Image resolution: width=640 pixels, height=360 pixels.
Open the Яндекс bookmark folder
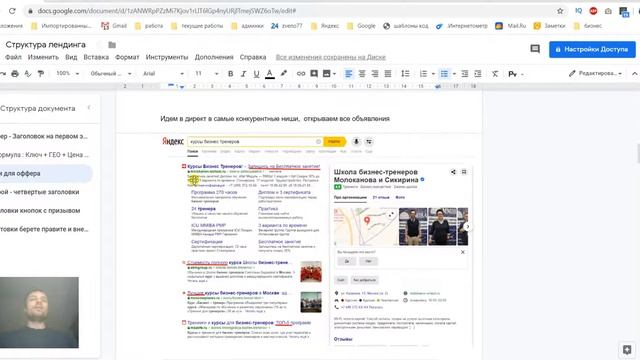click(x=325, y=26)
